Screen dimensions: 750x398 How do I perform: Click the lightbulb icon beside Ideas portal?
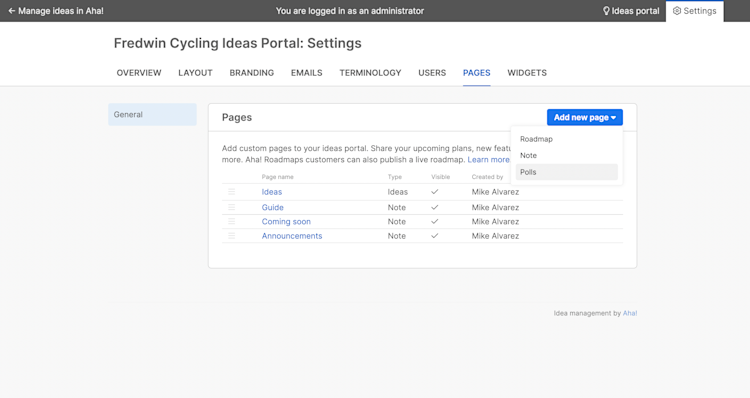pyautogui.click(x=606, y=11)
